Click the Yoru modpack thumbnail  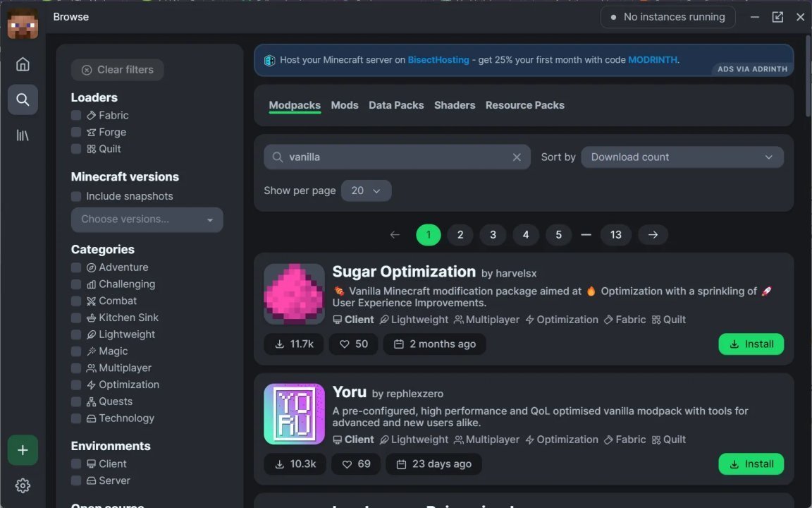(x=294, y=413)
